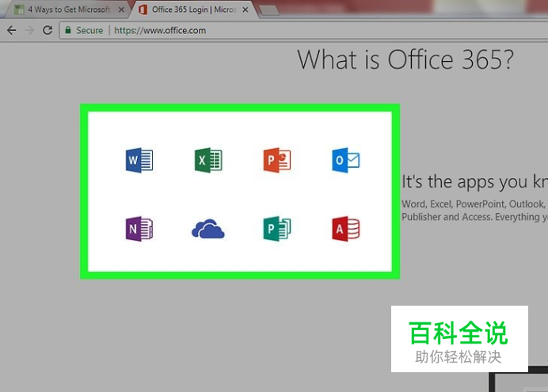548x392 pixels.
Task: Click the wikiHow favicon on first tab
Action: pyautogui.click(x=19, y=10)
